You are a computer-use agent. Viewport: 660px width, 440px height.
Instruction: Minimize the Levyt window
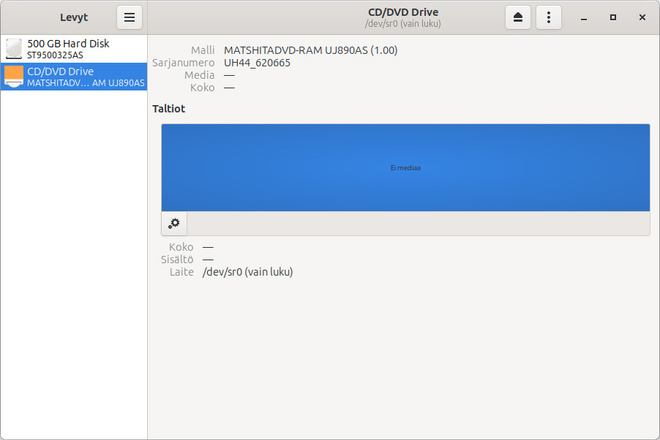[x=584, y=18]
